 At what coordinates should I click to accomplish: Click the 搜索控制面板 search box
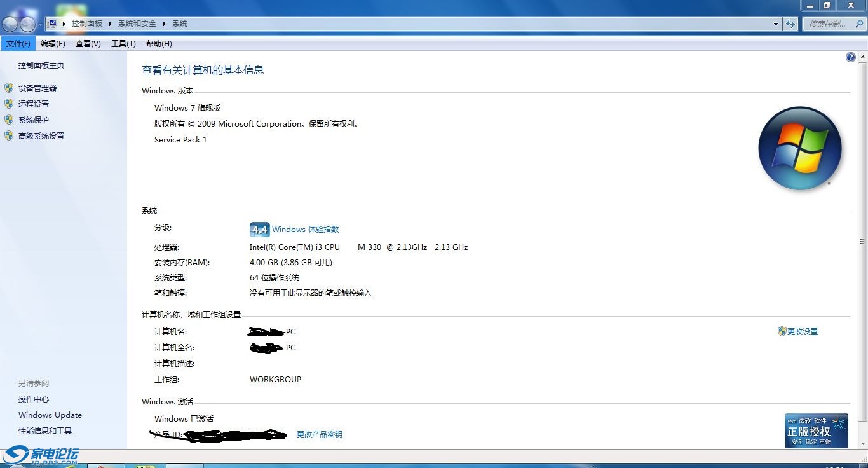[x=829, y=24]
